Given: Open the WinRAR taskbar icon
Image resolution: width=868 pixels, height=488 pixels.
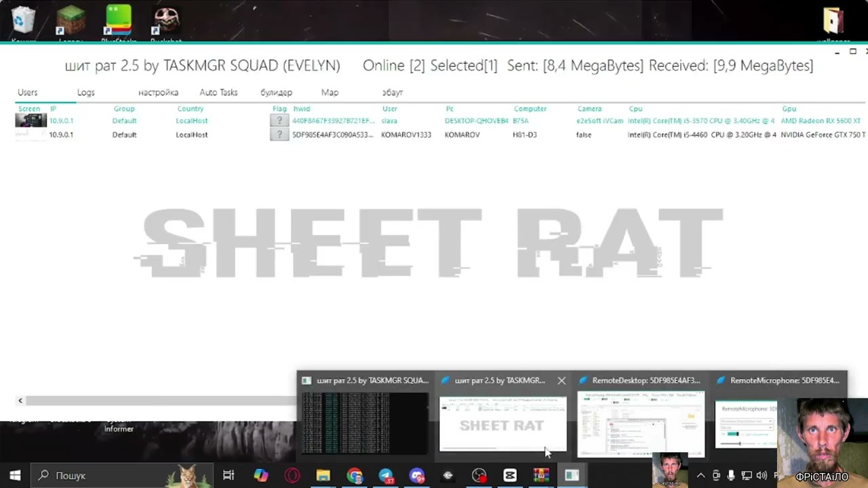Looking at the screenshot, I should click(x=541, y=476).
